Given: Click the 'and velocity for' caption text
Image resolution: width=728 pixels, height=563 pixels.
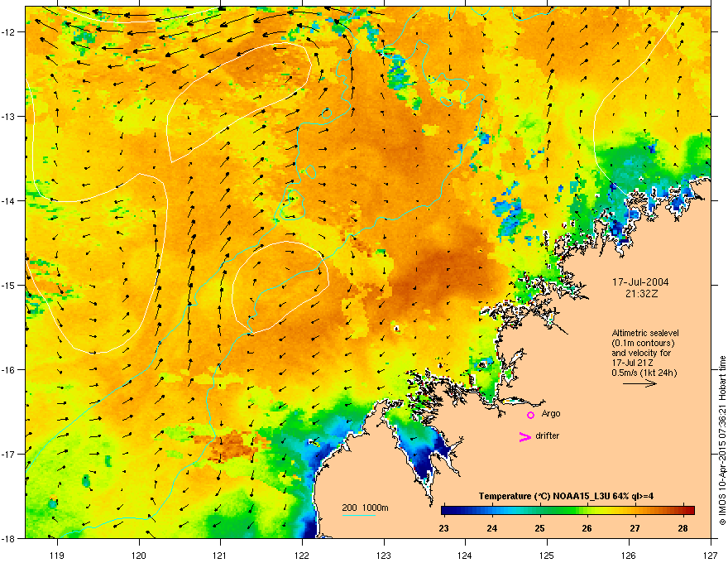Looking at the screenshot, I should [x=641, y=353].
